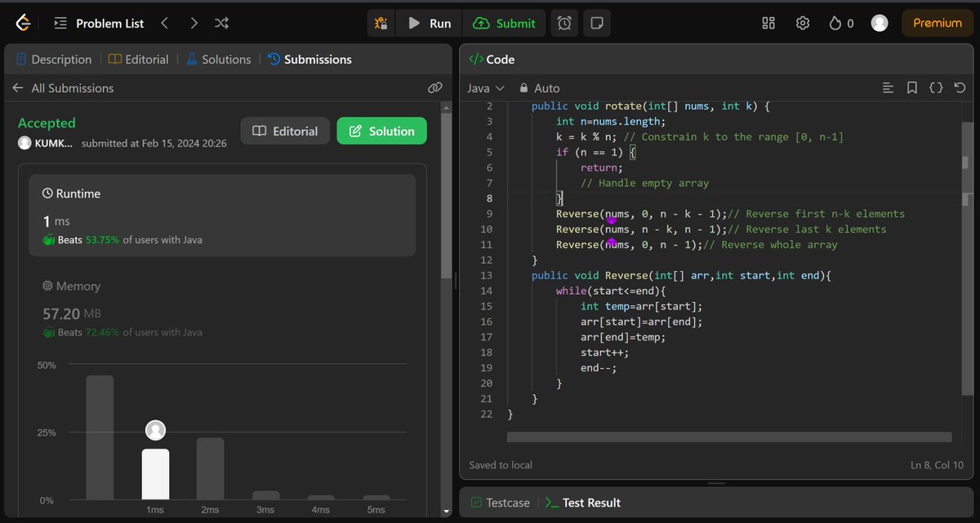Click 'Beats 53.75%' runtime text
980x523 pixels.
pyautogui.click(x=88, y=240)
